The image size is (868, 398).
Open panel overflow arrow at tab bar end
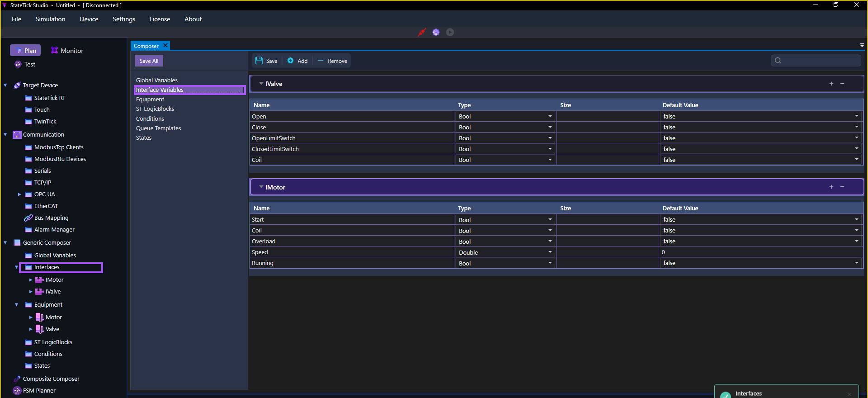coord(862,45)
